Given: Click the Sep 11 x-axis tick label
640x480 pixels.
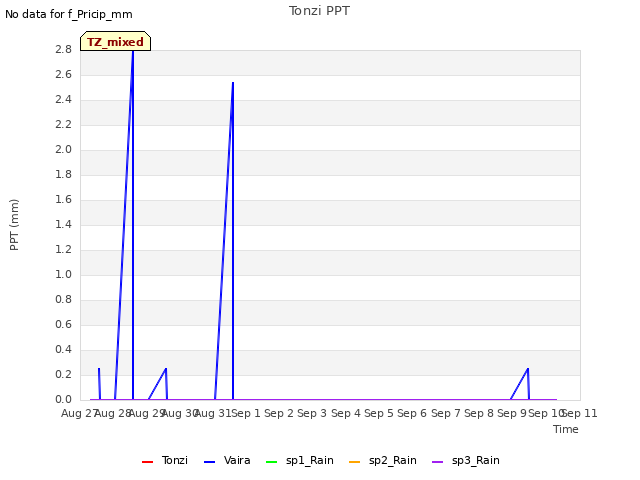Looking at the screenshot, I should 580,413.
